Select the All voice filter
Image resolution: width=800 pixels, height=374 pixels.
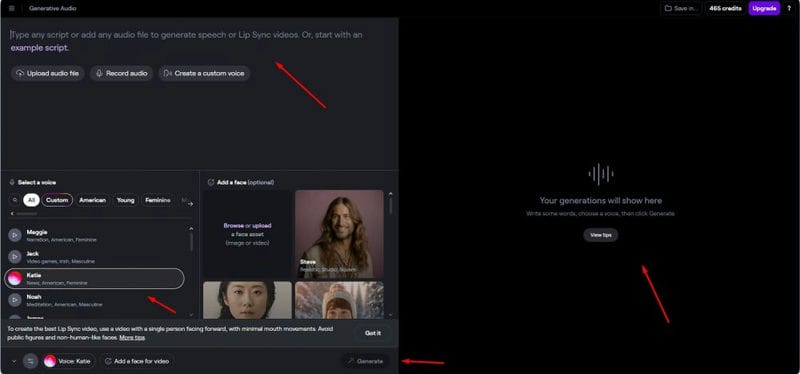coord(31,201)
